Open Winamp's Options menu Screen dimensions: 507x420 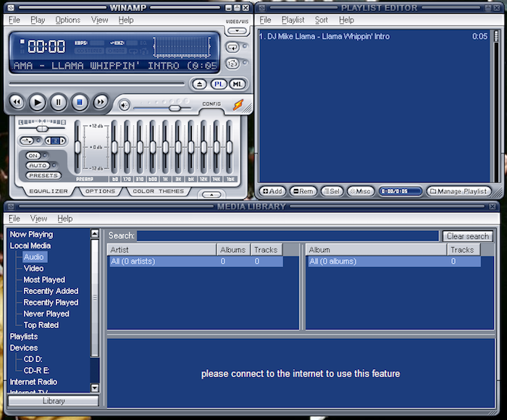pyautogui.click(x=67, y=20)
